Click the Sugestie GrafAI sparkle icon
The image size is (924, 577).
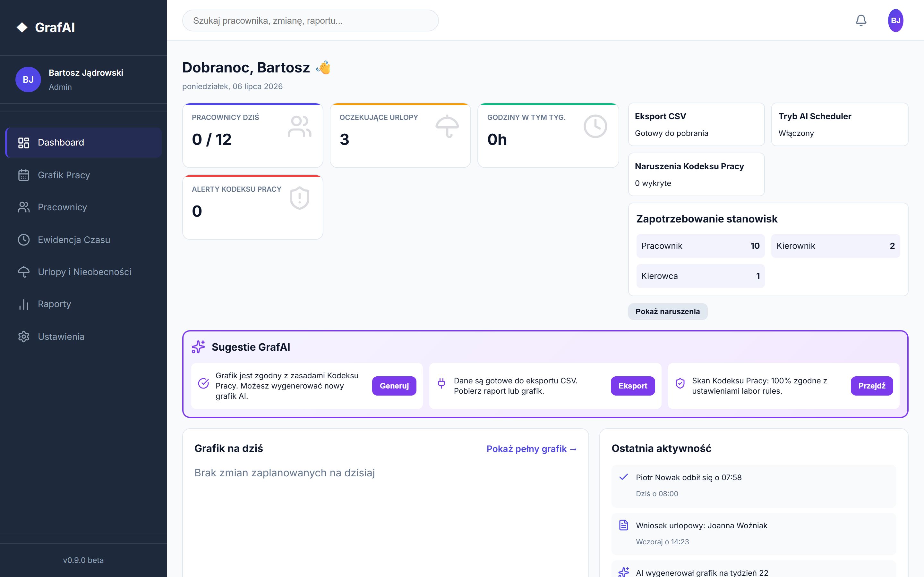tap(198, 347)
